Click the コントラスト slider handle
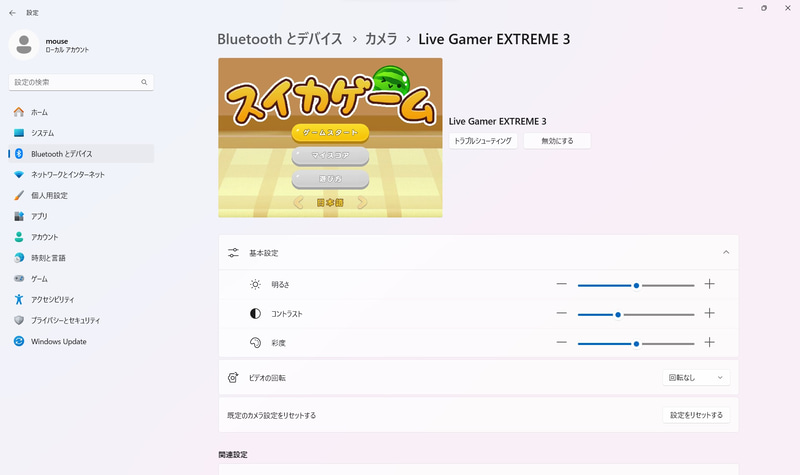 point(618,315)
